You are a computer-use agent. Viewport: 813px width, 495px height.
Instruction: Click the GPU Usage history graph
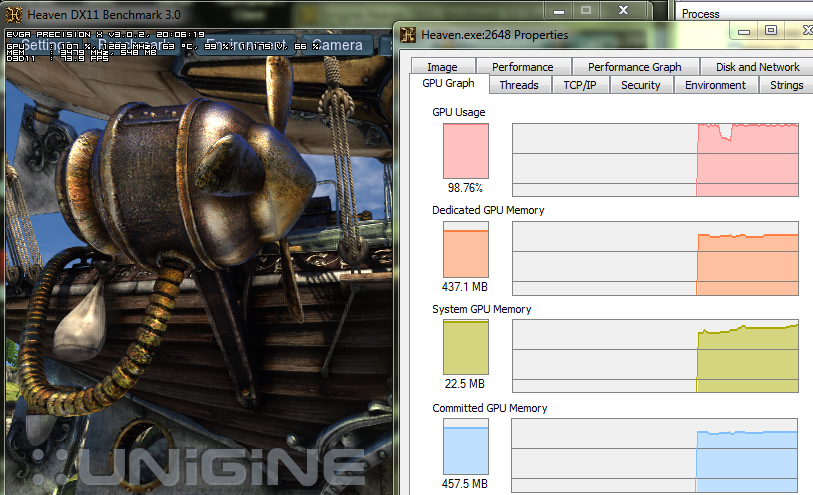[655, 160]
